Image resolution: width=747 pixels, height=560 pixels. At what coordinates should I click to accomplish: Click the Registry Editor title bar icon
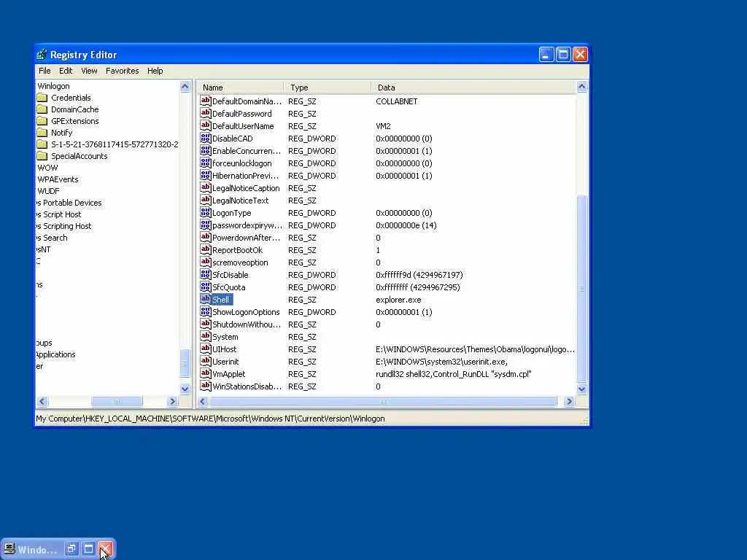42,55
